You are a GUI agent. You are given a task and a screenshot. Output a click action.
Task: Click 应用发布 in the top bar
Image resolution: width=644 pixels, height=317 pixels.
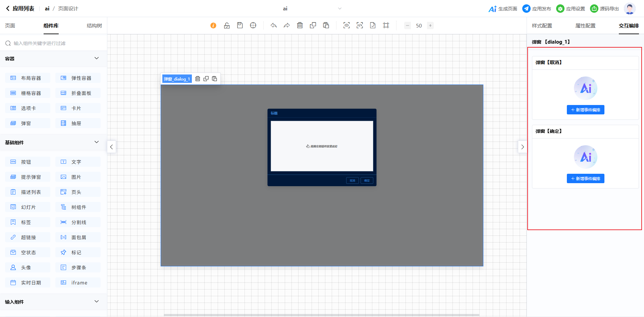pos(537,9)
